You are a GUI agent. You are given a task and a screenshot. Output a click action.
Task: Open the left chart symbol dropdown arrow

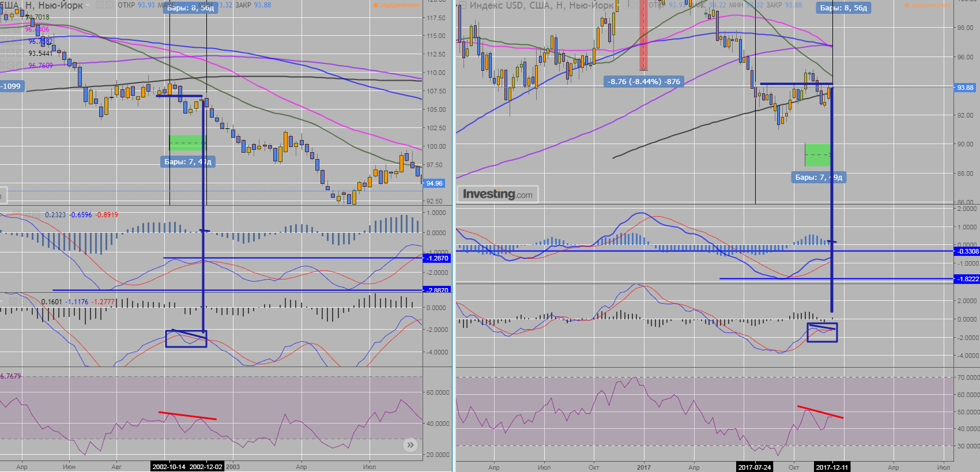(x=88, y=5)
